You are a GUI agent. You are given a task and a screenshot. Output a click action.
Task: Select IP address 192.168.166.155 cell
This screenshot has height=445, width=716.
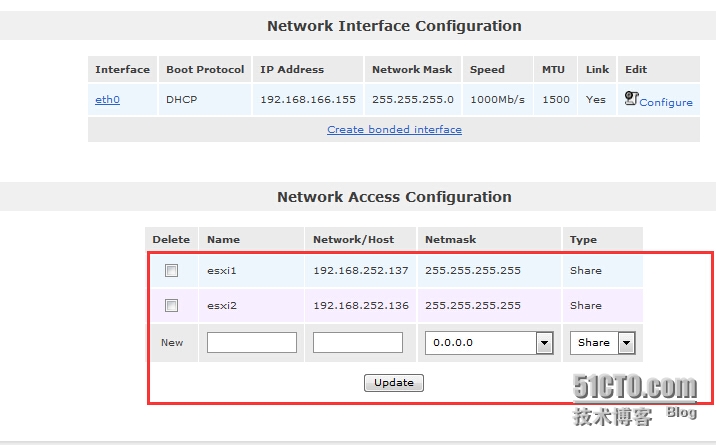pos(308,99)
